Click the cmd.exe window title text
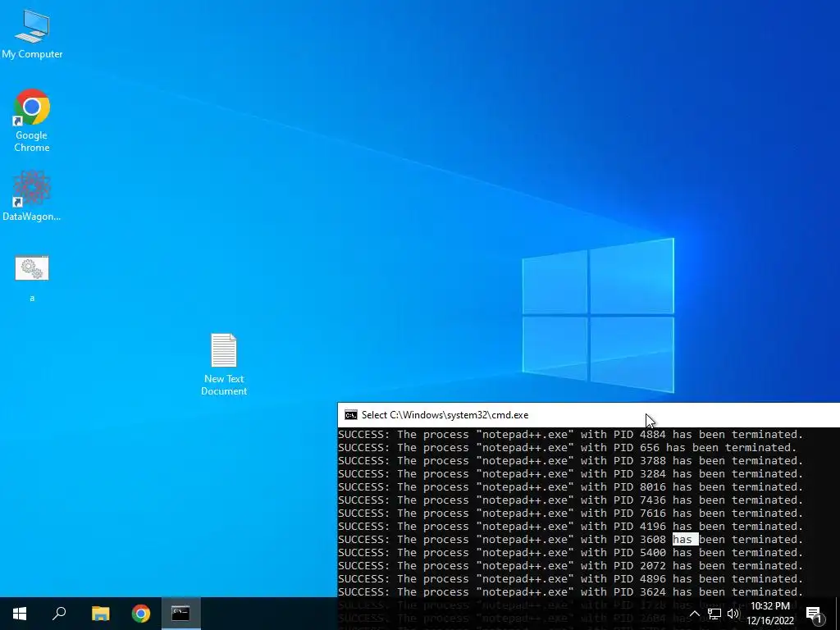This screenshot has width=840, height=630. (445, 414)
